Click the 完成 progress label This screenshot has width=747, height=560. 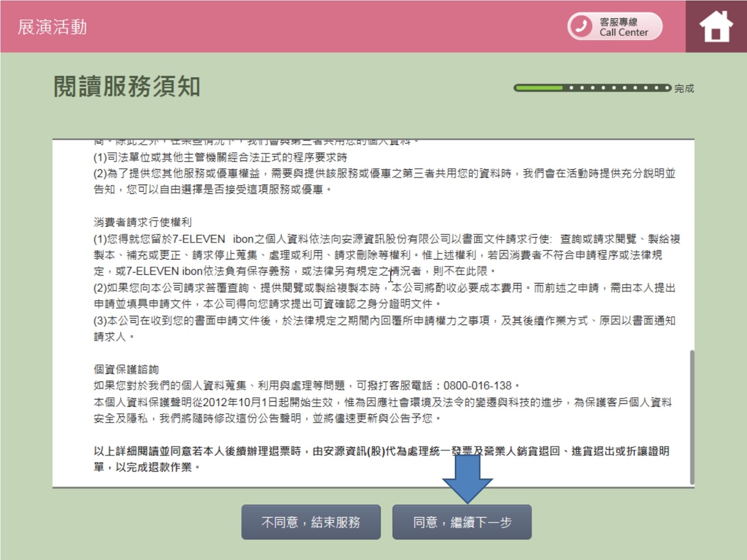point(684,88)
